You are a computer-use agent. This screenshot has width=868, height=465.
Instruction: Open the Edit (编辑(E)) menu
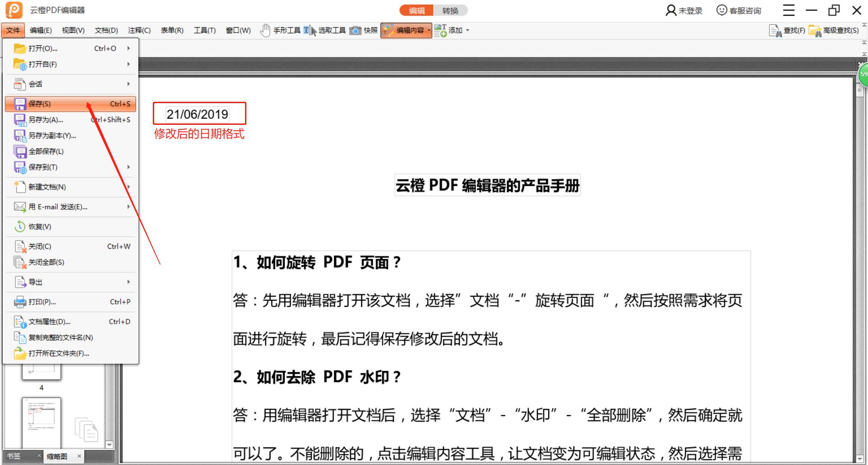41,30
